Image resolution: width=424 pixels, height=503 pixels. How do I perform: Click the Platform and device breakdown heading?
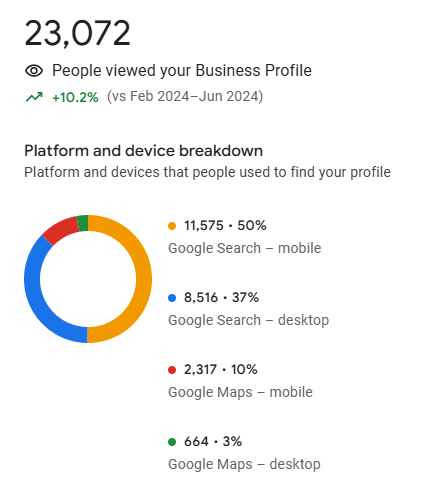tap(144, 151)
